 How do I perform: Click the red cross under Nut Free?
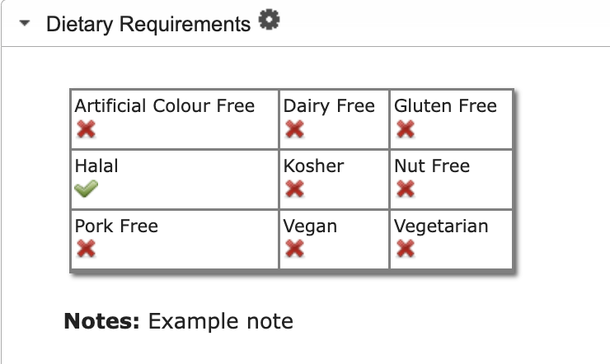click(406, 189)
